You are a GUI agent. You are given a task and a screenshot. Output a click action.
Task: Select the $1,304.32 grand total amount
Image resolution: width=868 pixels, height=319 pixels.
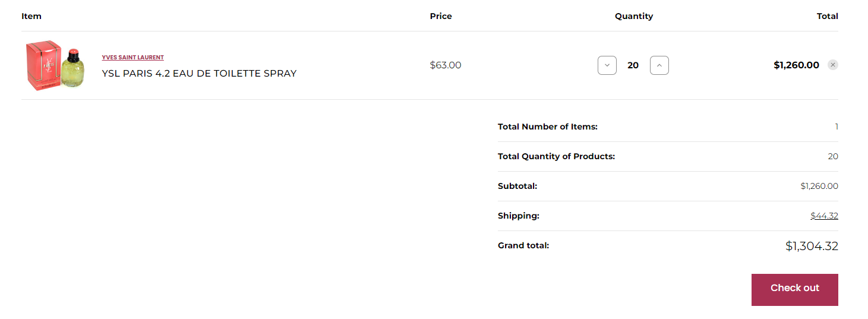click(x=812, y=246)
